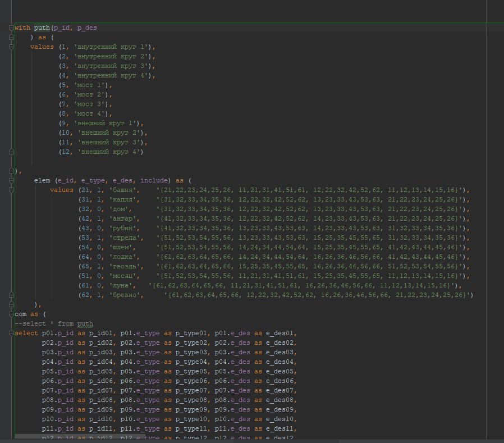Click the string 'месяц'
The image size is (504, 443).
(x=123, y=276)
